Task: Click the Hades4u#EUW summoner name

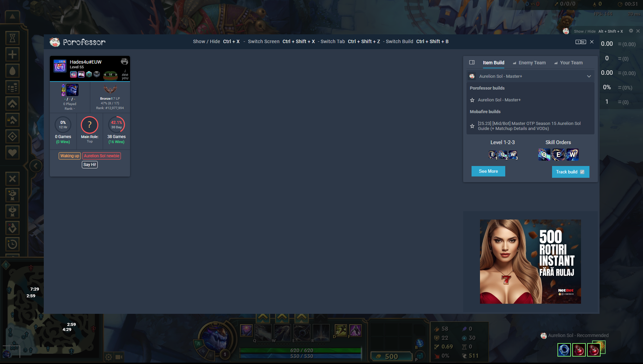Action: 86,62
